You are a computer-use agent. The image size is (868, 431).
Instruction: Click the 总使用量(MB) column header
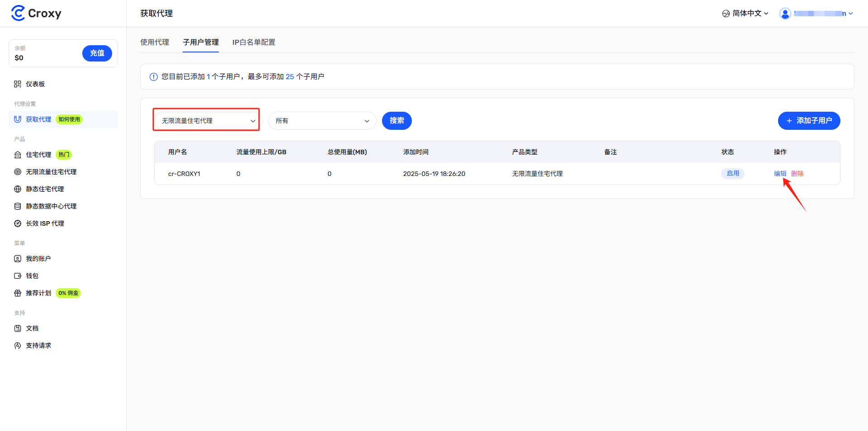(x=347, y=152)
